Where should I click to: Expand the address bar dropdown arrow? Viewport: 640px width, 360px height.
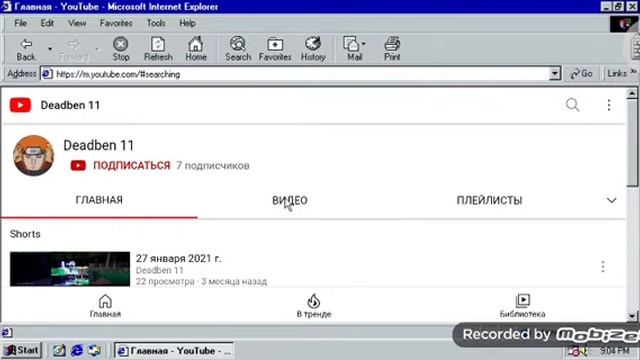555,74
